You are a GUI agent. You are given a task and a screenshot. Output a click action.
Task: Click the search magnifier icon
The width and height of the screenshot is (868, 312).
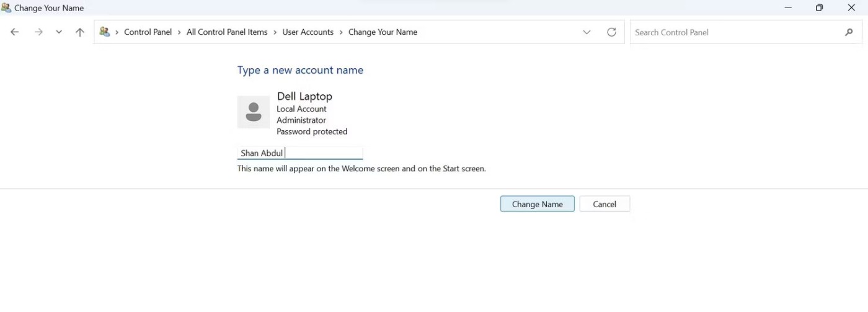coord(849,32)
